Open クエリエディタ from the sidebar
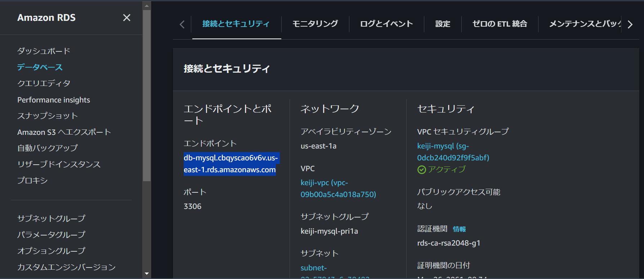644x279 pixels. click(44, 83)
